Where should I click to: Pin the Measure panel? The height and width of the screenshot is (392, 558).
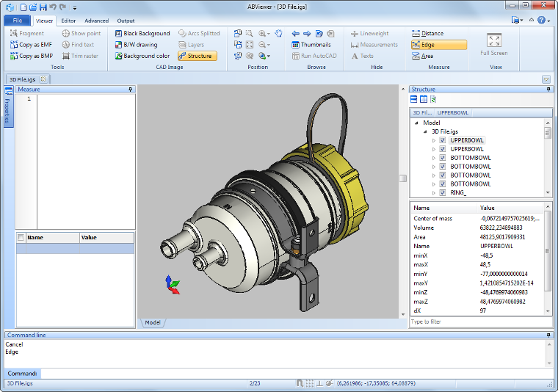click(131, 90)
